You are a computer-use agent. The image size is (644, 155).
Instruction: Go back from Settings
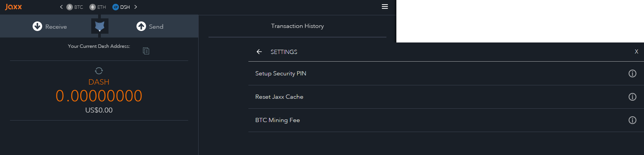point(259,52)
